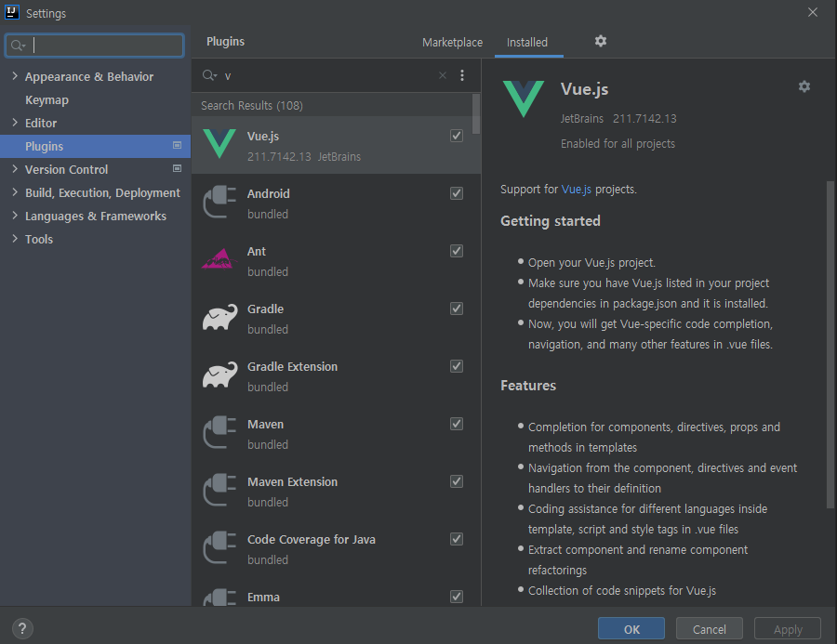Click the large Vue.js logo in details pane
837x644 pixels.
pyautogui.click(x=524, y=99)
